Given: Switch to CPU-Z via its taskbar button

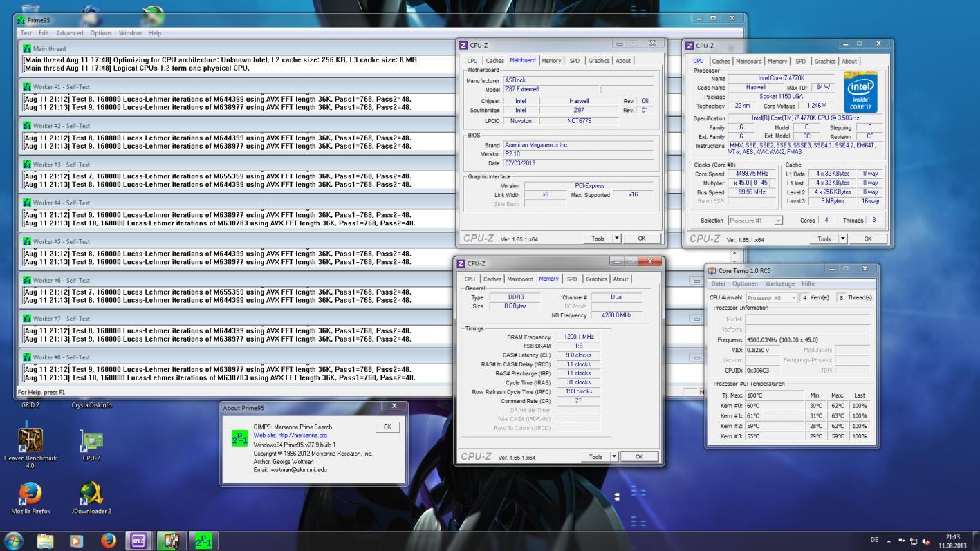Looking at the screenshot, I should tap(138, 541).
